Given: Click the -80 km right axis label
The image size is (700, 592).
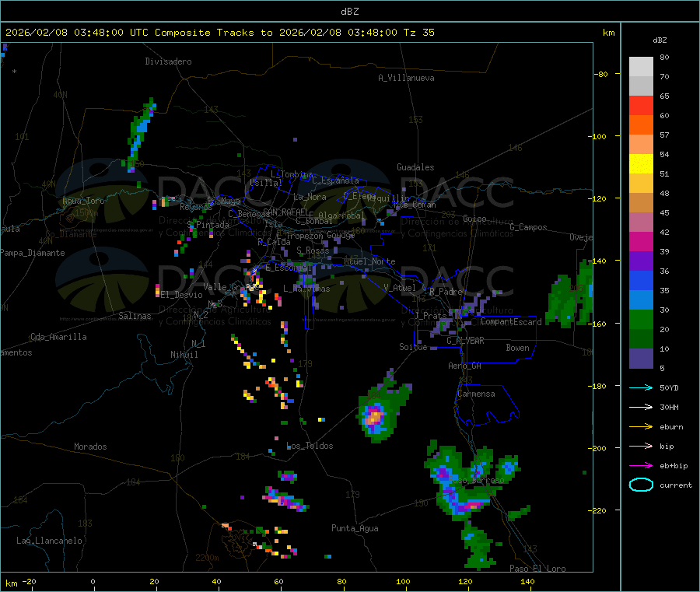Looking at the screenshot, I should [601, 74].
